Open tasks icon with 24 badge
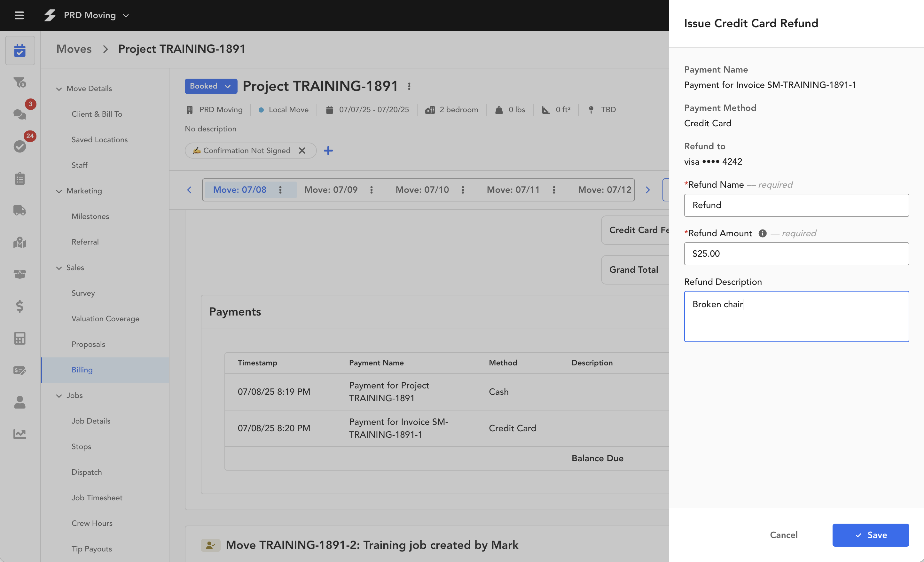 pyautogui.click(x=20, y=146)
